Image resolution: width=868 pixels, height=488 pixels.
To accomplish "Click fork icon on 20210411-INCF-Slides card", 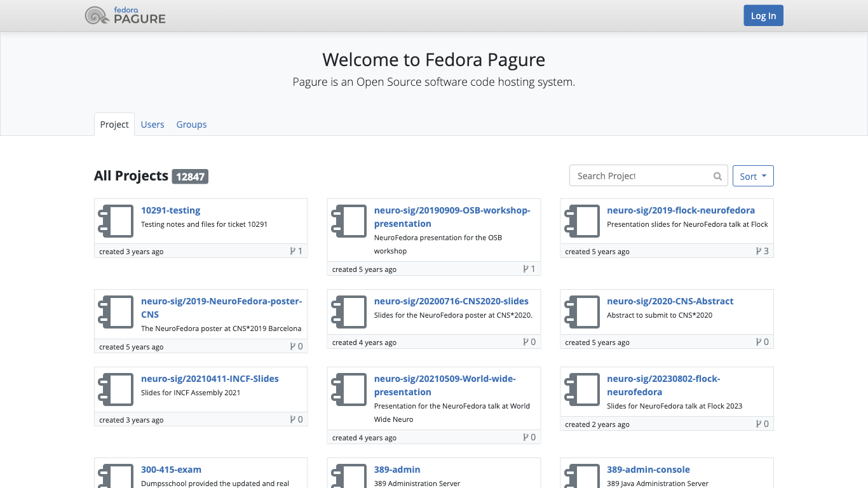I will click(292, 419).
